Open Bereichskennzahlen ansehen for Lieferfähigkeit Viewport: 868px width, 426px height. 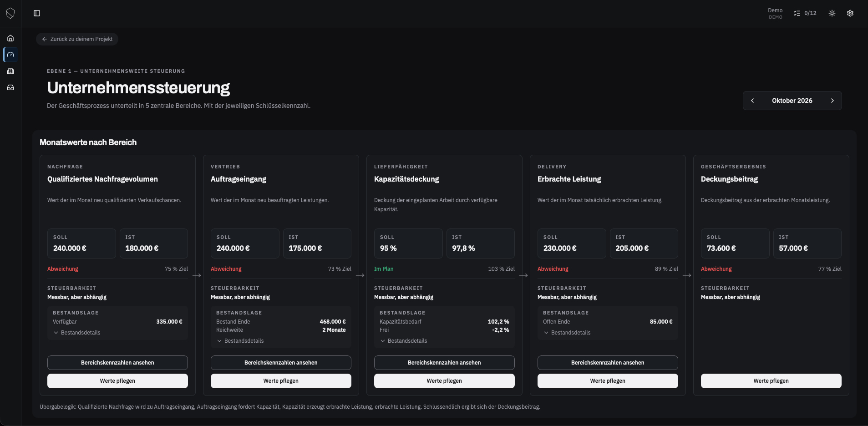pyautogui.click(x=444, y=363)
